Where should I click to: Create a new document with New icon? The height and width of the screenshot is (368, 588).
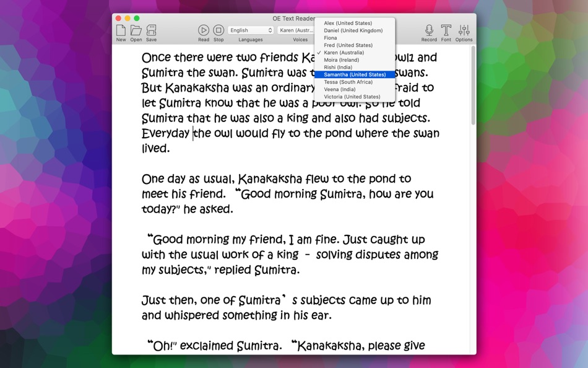[x=121, y=30]
